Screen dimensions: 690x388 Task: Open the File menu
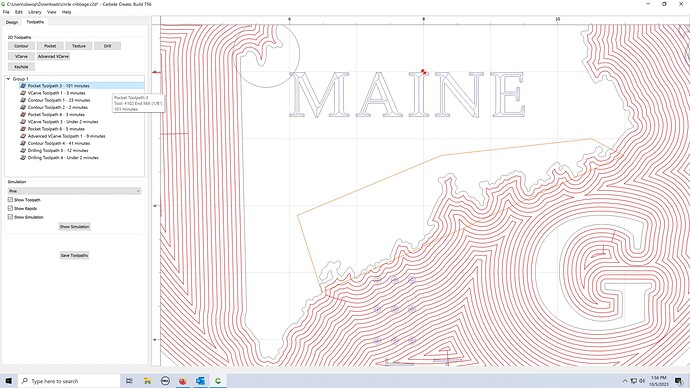point(6,12)
